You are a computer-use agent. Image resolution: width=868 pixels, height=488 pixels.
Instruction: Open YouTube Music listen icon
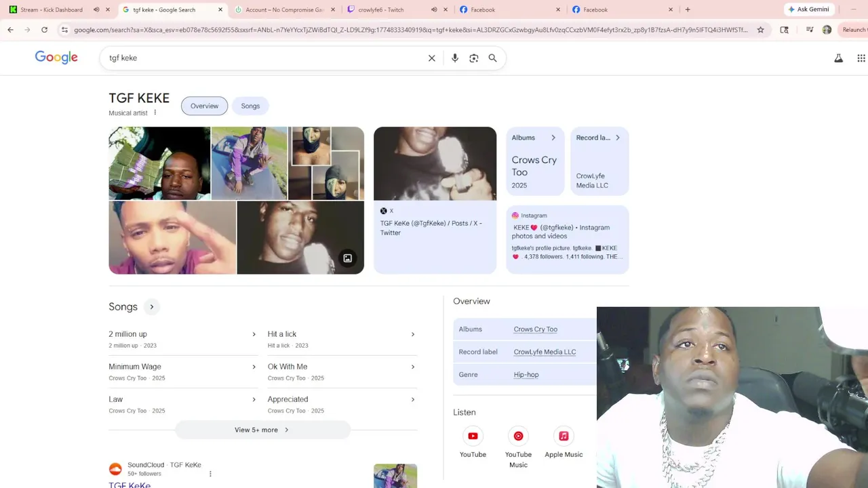(x=518, y=436)
